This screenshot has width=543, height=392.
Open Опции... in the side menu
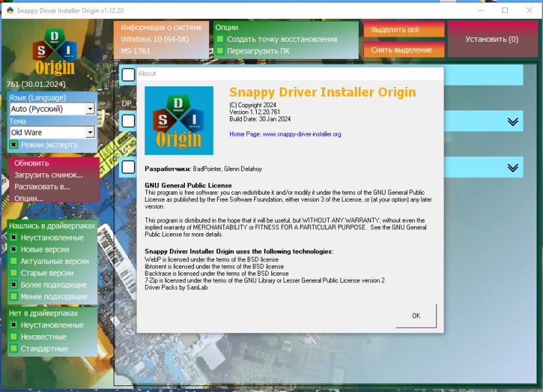point(29,198)
